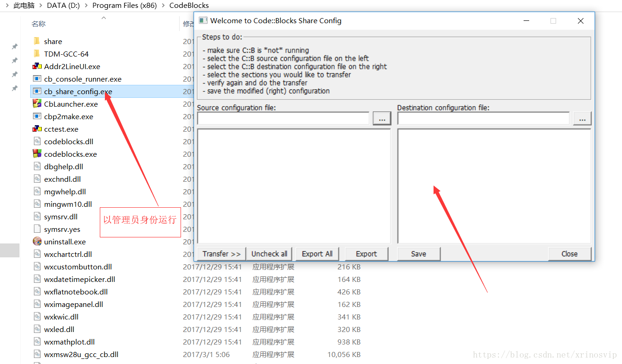Click the topmost pin icon in navigation pane
Image resolution: width=622 pixels, height=364 pixels.
click(x=14, y=46)
